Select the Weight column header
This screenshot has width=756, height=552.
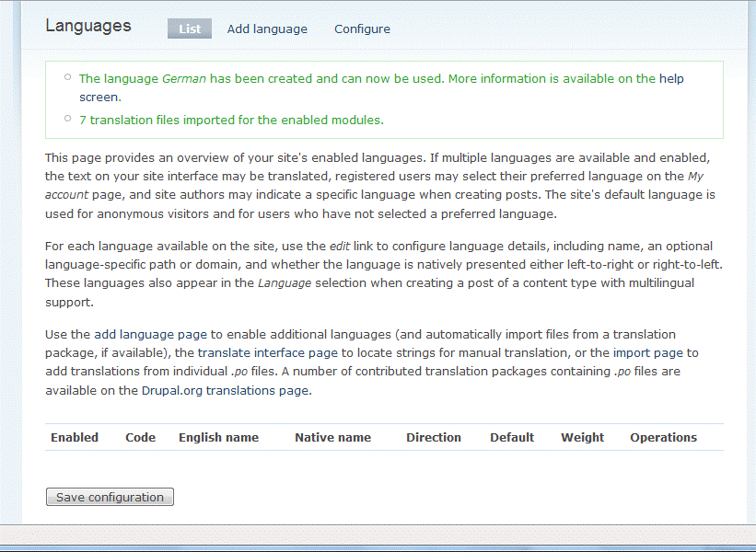pyautogui.click(x=583, y=437)
